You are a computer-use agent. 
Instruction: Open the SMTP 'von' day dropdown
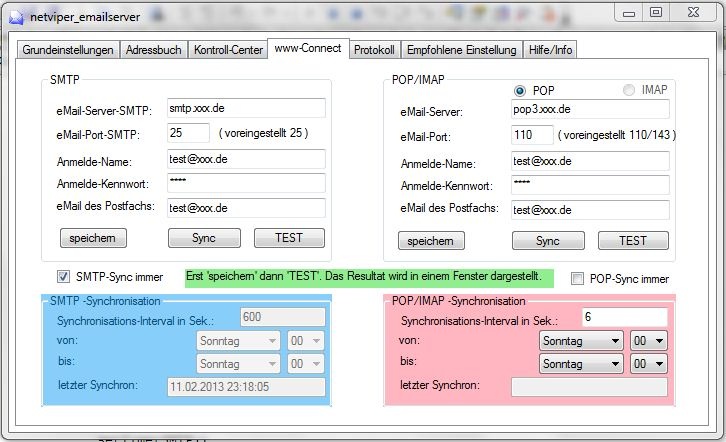(238, 341)
